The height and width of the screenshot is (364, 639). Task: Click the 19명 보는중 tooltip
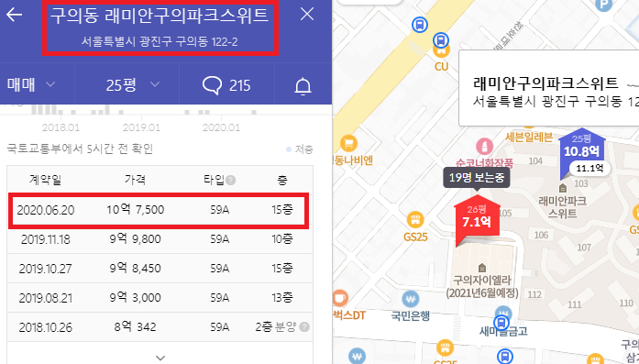(x=477, y=178)
